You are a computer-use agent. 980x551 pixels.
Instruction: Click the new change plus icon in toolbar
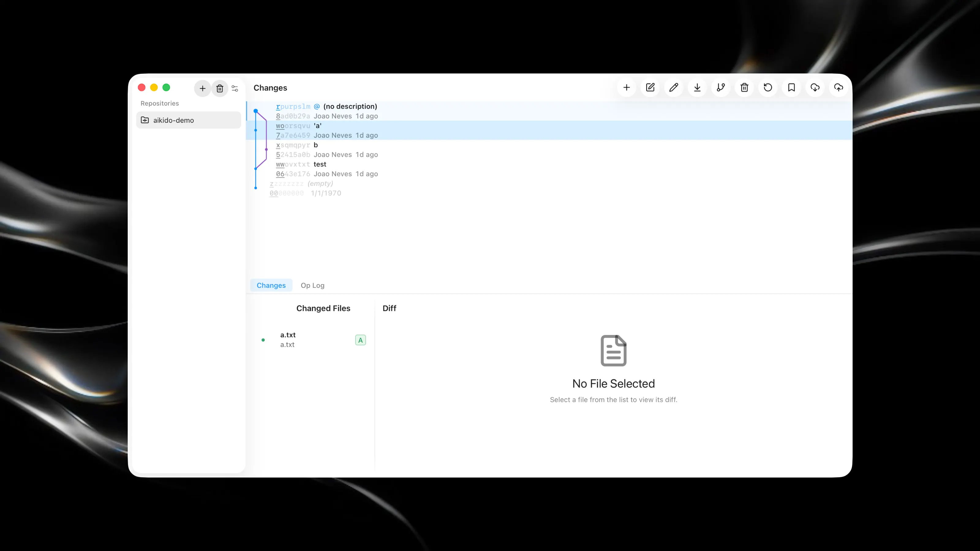pyautogui.click(x=627, y=88)
